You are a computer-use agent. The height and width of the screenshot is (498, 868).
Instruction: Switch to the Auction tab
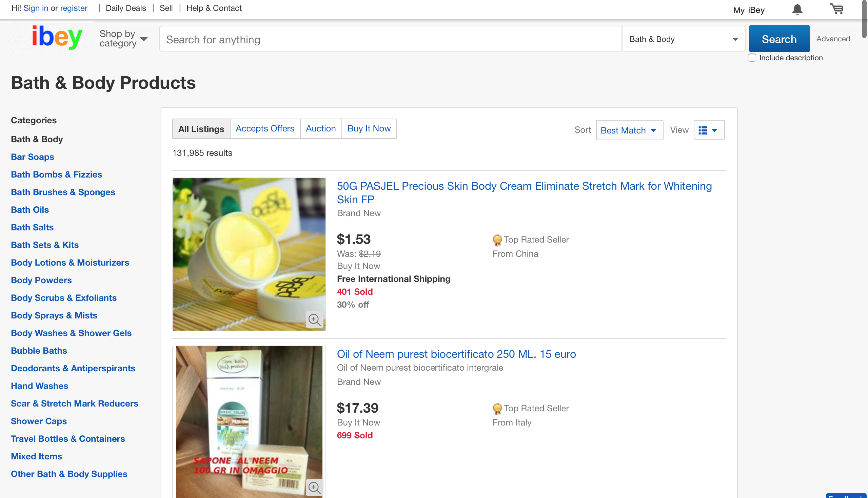321,129
